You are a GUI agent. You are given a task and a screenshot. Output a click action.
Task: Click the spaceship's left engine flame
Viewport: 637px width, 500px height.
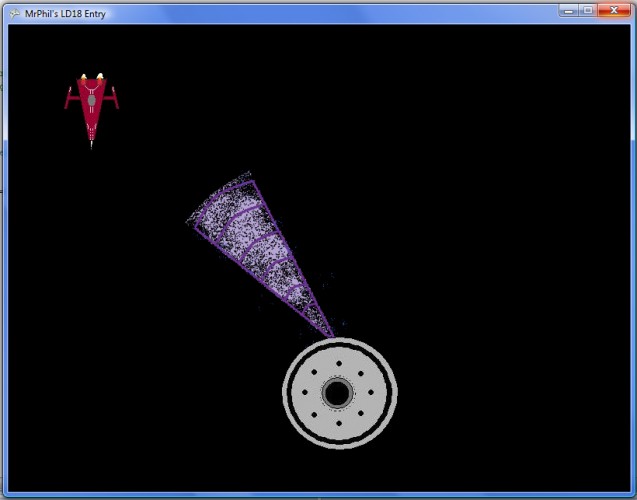84,77
